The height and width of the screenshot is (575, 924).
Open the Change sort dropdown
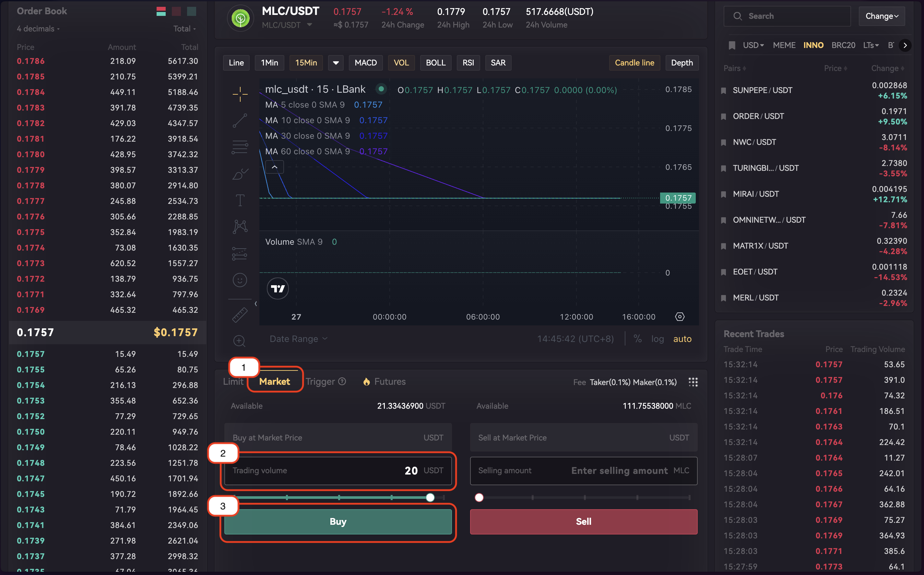click(882, 16)
